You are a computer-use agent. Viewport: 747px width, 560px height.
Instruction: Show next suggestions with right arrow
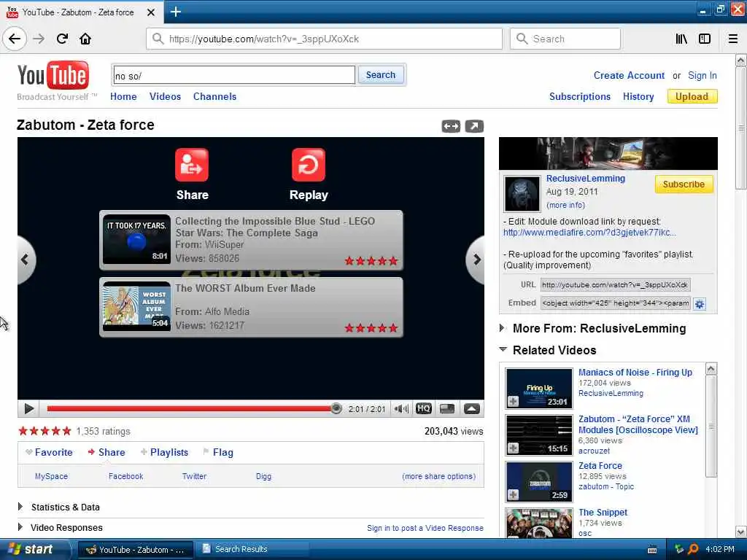476,260
